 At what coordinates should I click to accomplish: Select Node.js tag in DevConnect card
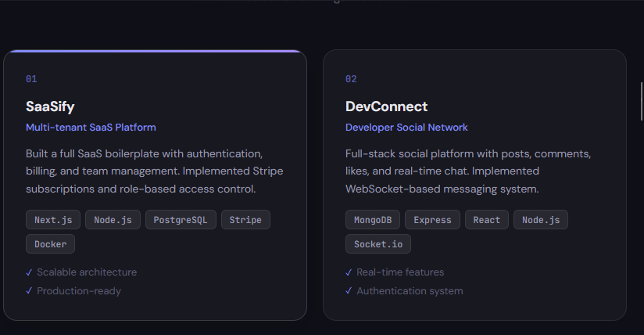click(541, 220)
